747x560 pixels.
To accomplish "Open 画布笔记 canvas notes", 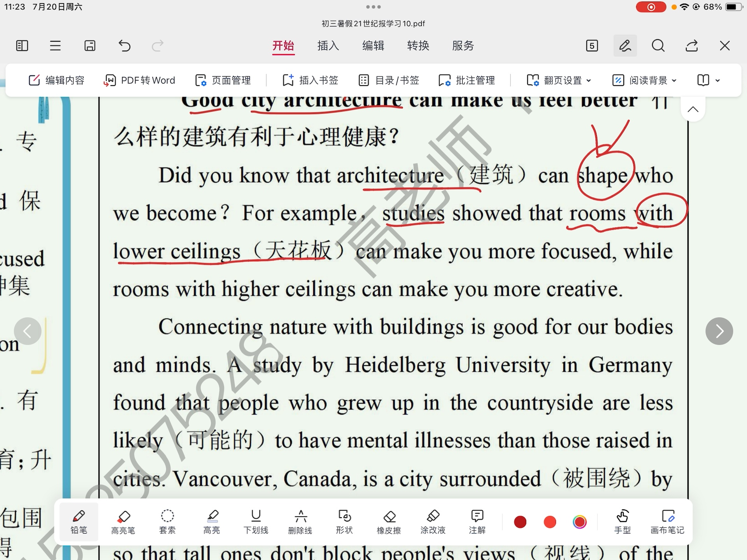I will click(x=667, y=521).
